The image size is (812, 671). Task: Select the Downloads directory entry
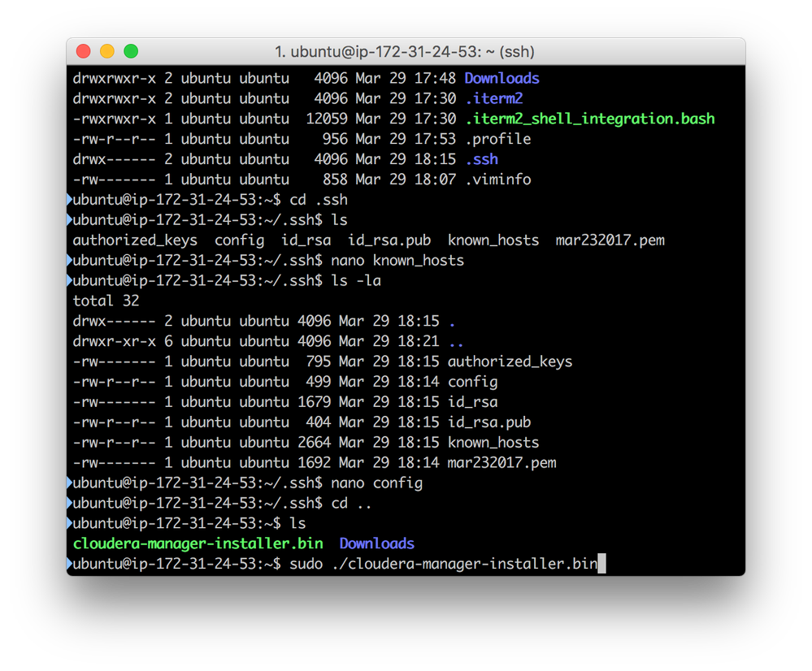tap(502, 77)
